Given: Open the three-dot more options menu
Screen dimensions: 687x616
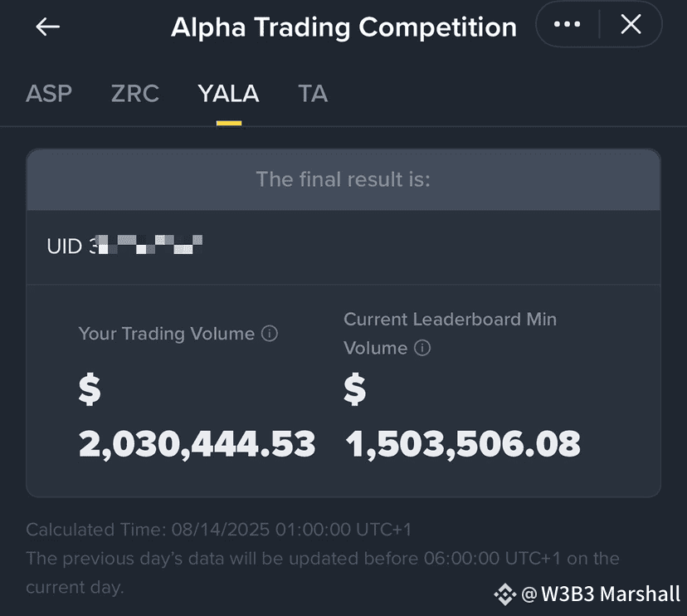Looking at the screenshot, I should coord(567,25).
